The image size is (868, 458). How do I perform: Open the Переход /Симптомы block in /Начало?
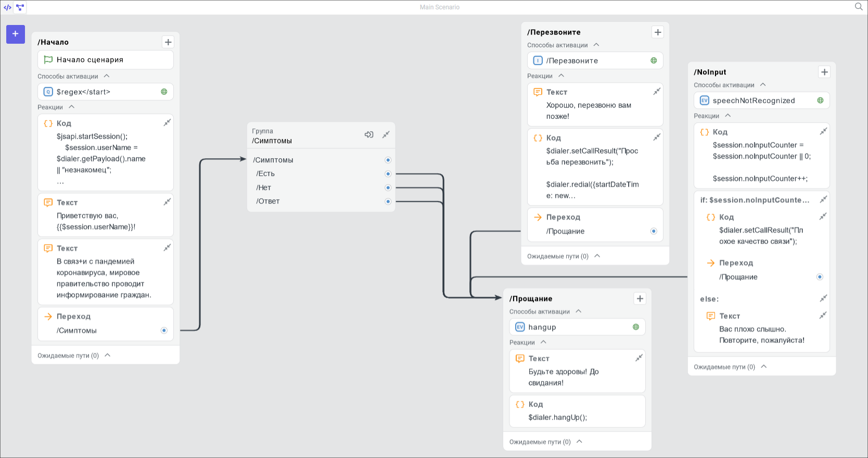[x=106, y=324]
